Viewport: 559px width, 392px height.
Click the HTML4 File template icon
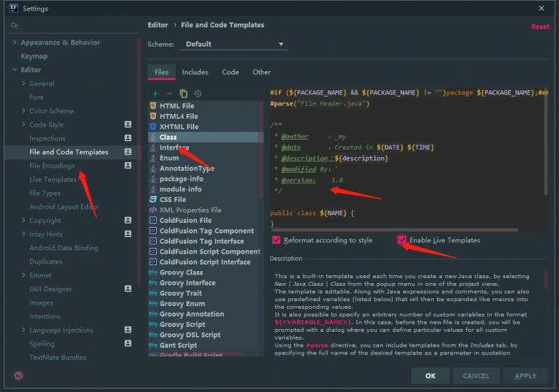tap(153, 116)
